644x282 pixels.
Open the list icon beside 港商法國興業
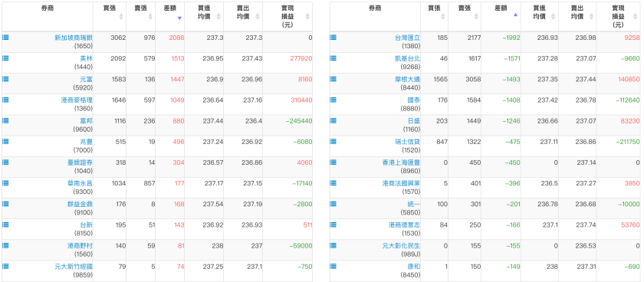coord(333,183)
